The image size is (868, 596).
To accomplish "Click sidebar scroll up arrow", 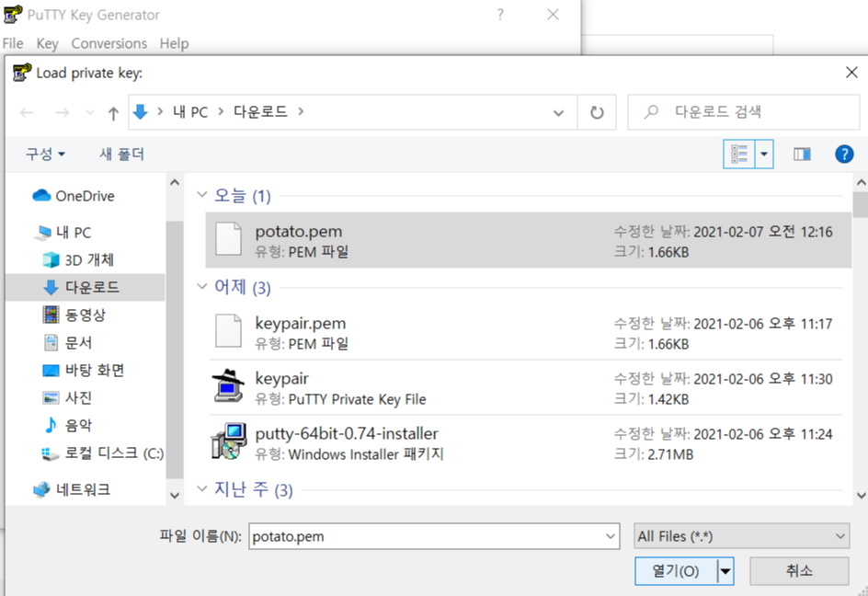I will click(175, 182).
